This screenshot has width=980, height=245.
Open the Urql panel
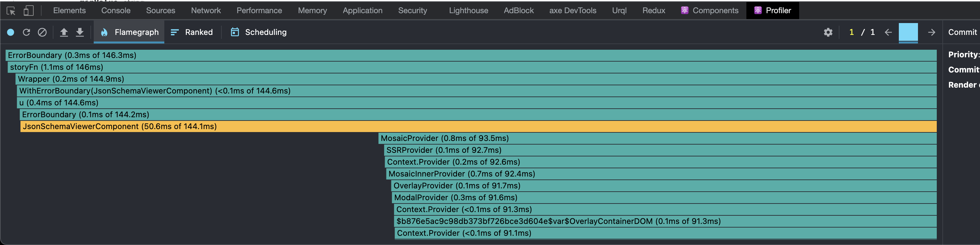click(619, 11)
